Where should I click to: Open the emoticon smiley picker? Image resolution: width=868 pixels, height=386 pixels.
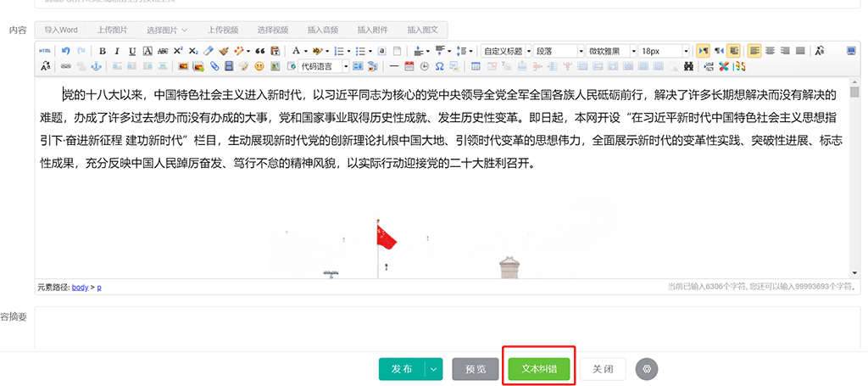pyautogui.click(x=259, y=66)
